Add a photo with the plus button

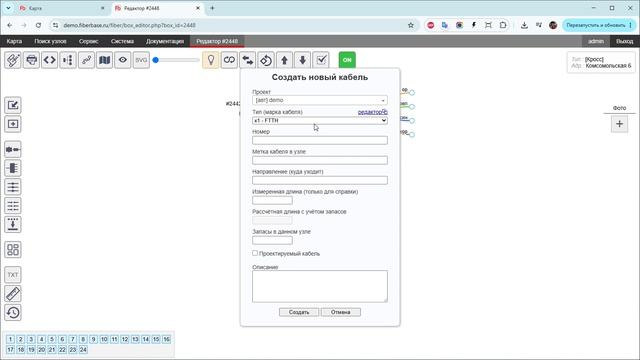pos(619,124)
